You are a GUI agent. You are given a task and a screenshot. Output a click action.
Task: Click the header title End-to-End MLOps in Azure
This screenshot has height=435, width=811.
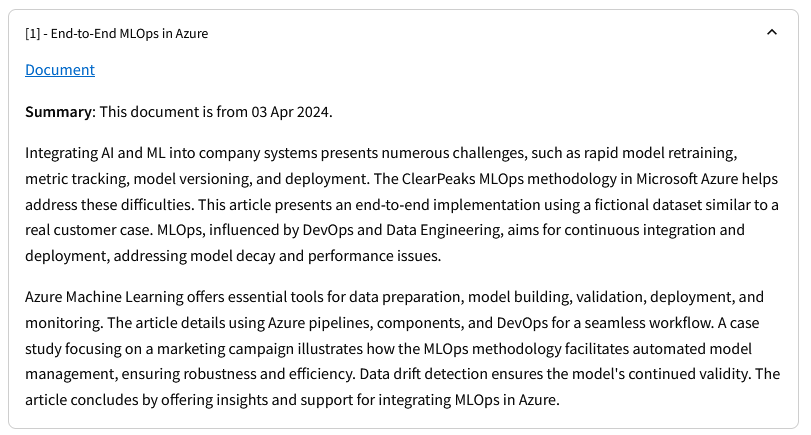129,34
